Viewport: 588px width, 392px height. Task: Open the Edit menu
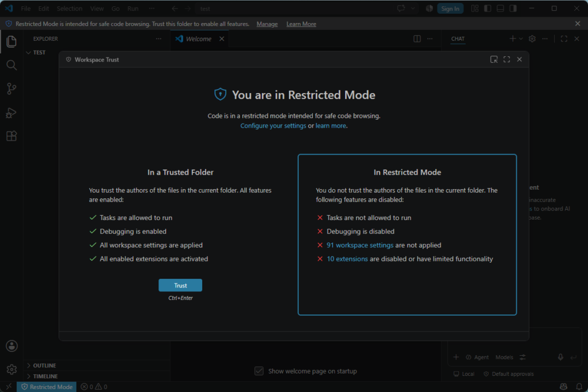pyautogui.click(x=44, y=8)
